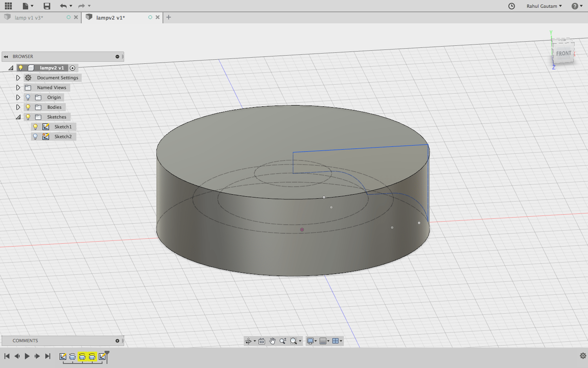Expand the Comments panel with plus button
Viewport: 588px width, 368px height.
(x=117, y=341)
